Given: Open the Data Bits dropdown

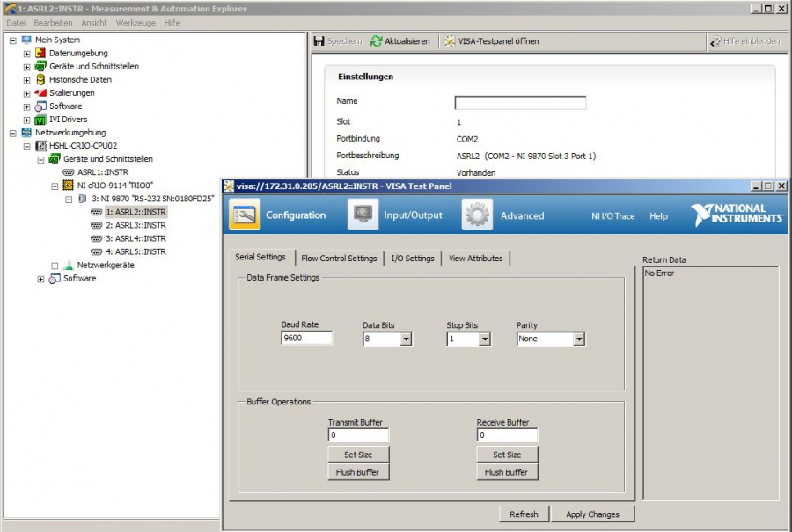Looking at the screenshot, I should coord(406,339).
